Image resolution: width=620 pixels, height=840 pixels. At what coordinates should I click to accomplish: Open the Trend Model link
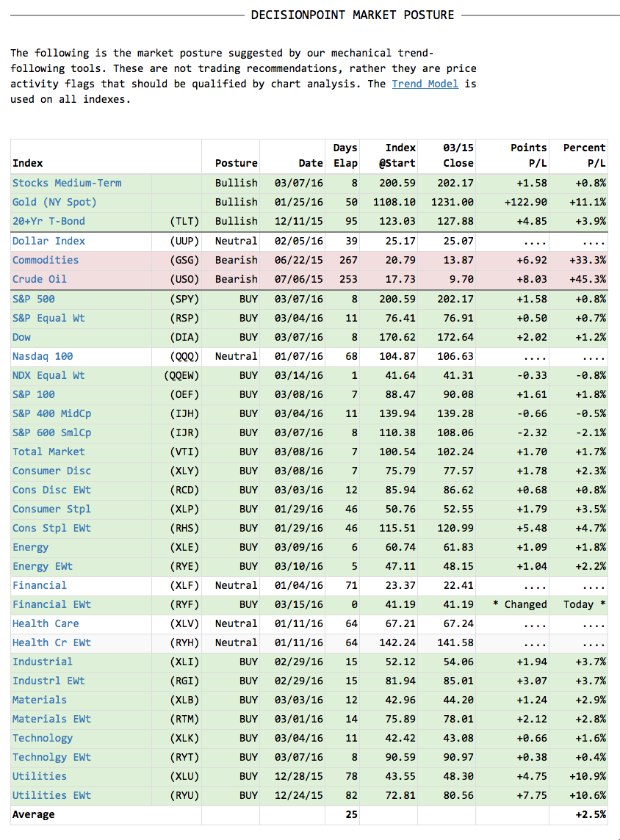click(425, 84)
